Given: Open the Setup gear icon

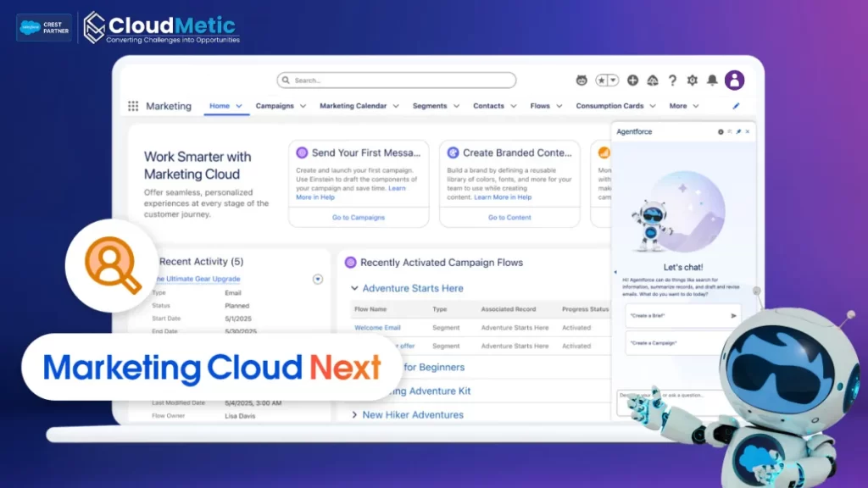Looking at the screenshot, I should 692,80.
